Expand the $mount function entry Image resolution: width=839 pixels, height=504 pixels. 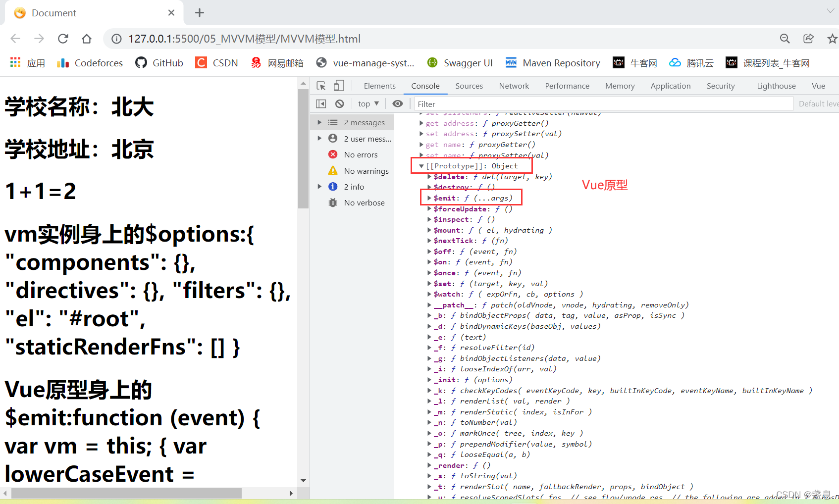click(x=429, y=230)
